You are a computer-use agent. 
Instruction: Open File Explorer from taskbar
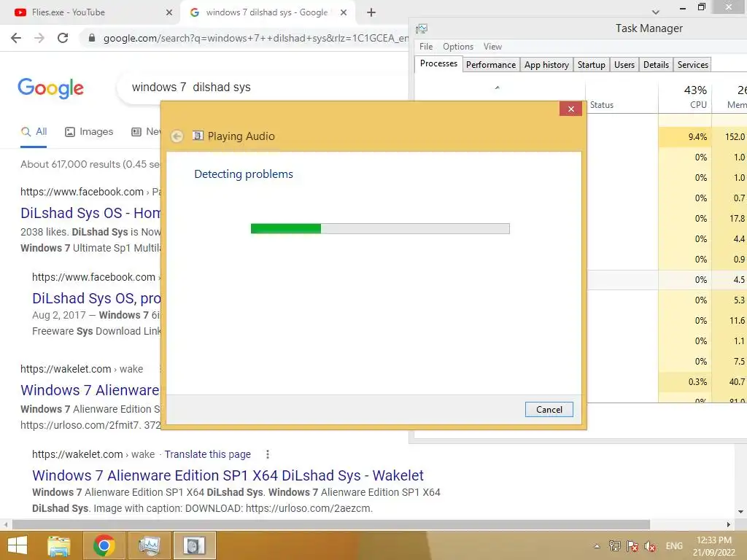[59, 545]
